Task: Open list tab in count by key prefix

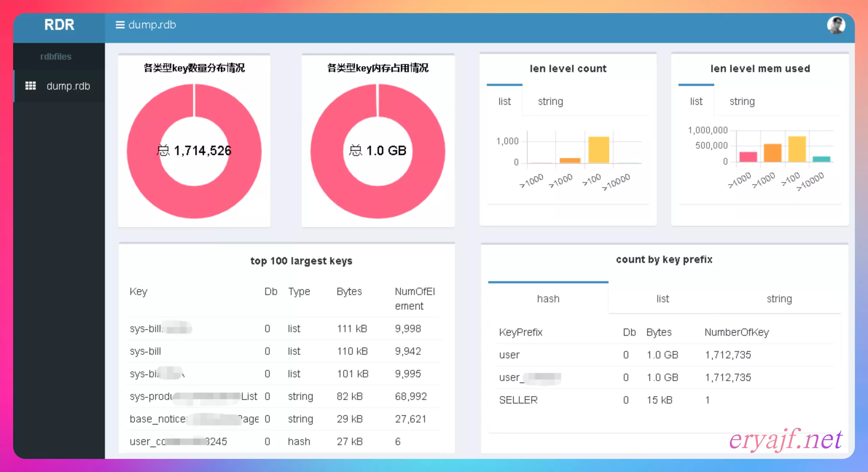Action: (x=662, y=299)
